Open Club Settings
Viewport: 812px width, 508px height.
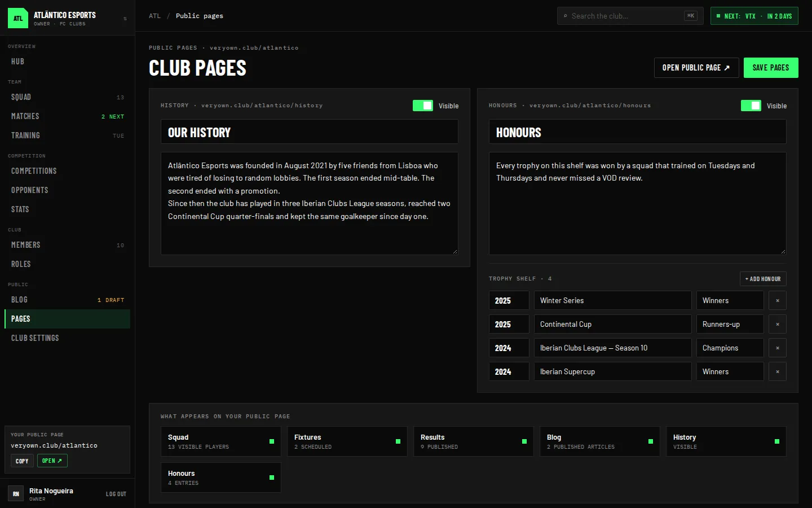[x=67, y=338]
